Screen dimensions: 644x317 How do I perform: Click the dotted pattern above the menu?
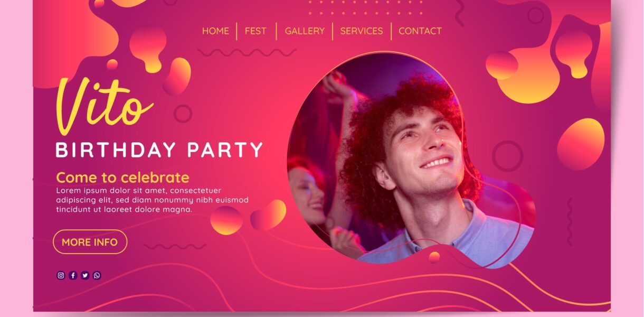[x=365, y=8]
